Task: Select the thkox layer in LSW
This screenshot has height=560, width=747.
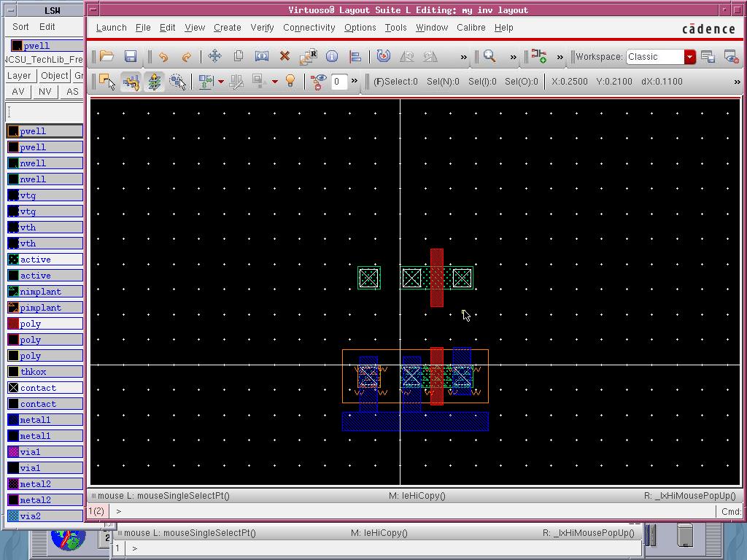Action: [45, 372]
